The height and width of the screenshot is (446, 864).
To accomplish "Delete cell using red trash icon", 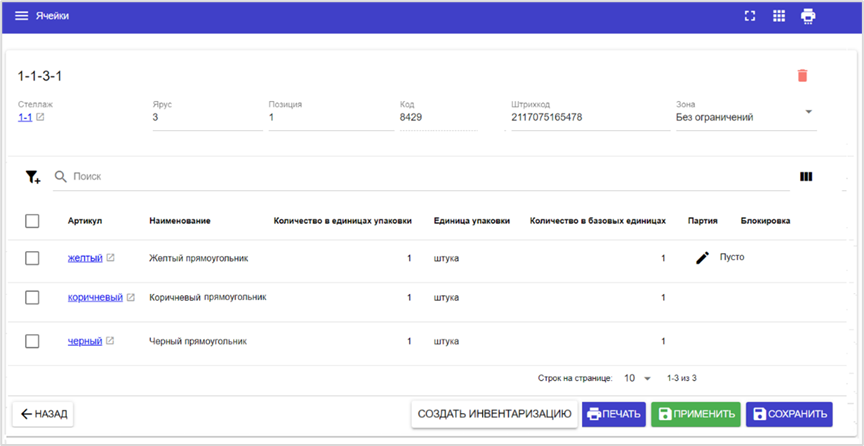I will click(x=802, y=75).
